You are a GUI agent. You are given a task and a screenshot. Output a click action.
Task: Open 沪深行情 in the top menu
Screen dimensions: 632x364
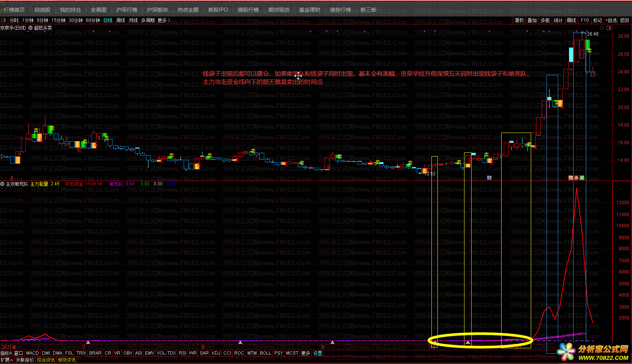click(127, 10)
